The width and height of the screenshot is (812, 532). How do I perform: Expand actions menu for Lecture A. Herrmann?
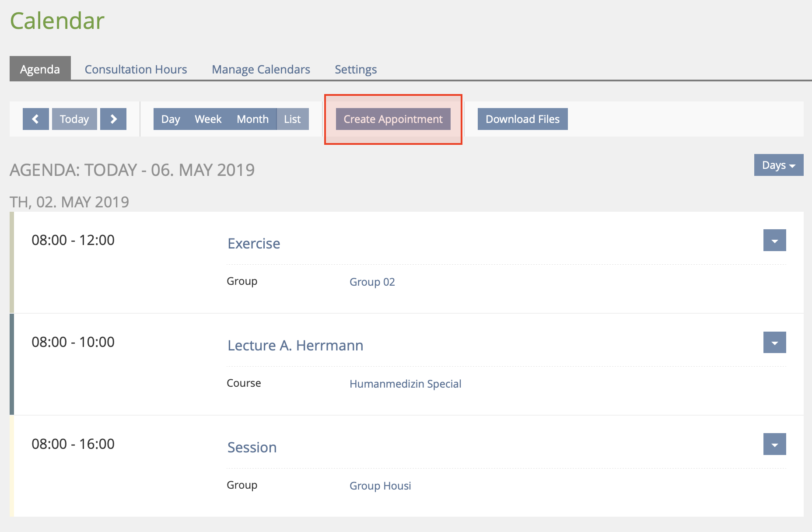774,342
